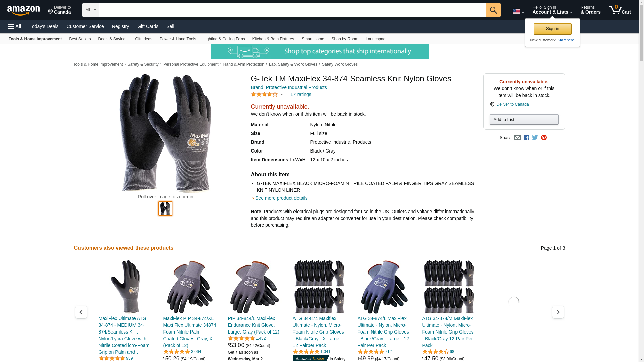Share product via email icon
This screenshot has width=644, height=362.
[517, 138]
